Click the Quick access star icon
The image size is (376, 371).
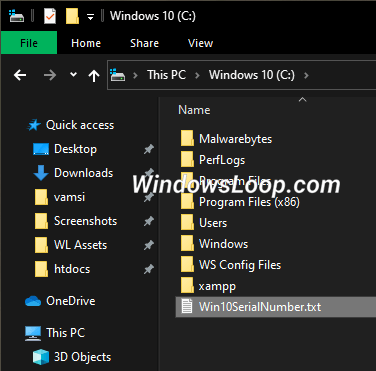(34, 125)
